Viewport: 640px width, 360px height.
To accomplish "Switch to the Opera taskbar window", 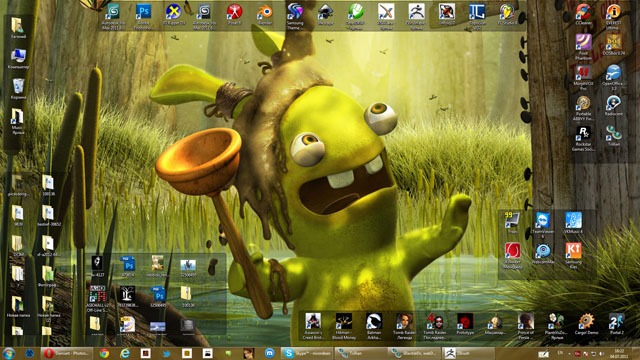I will 67,353.
